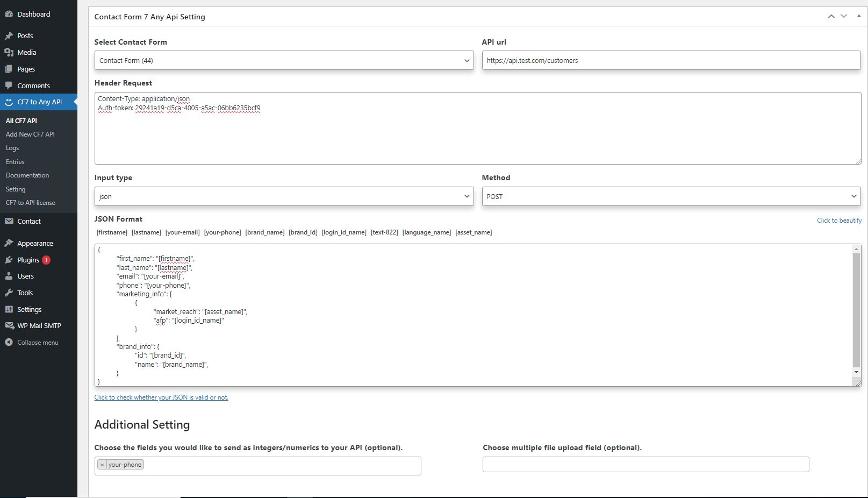The image size is (868, 498).
Task: Collapse the Contact Form 7 settings panel
Action: pyautogui.click(x=858, y=16)
